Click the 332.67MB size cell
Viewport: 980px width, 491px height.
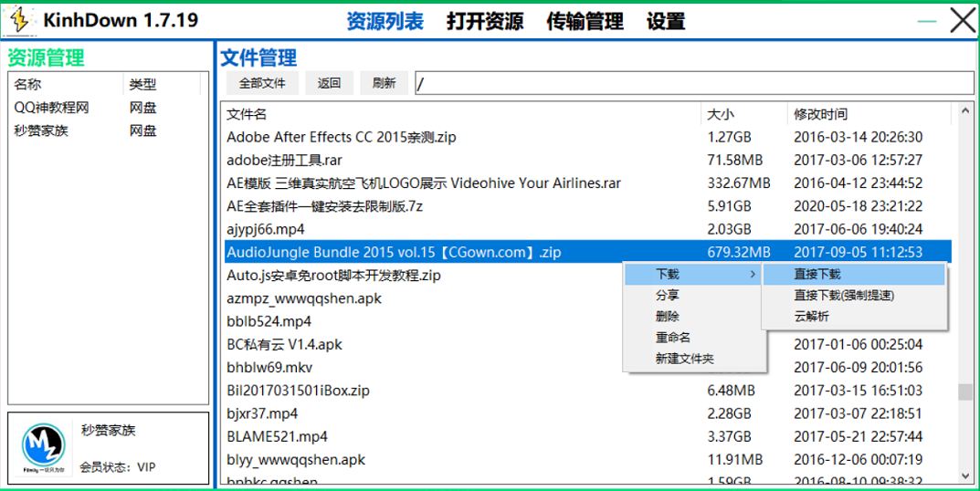click(x=739, y=183)
